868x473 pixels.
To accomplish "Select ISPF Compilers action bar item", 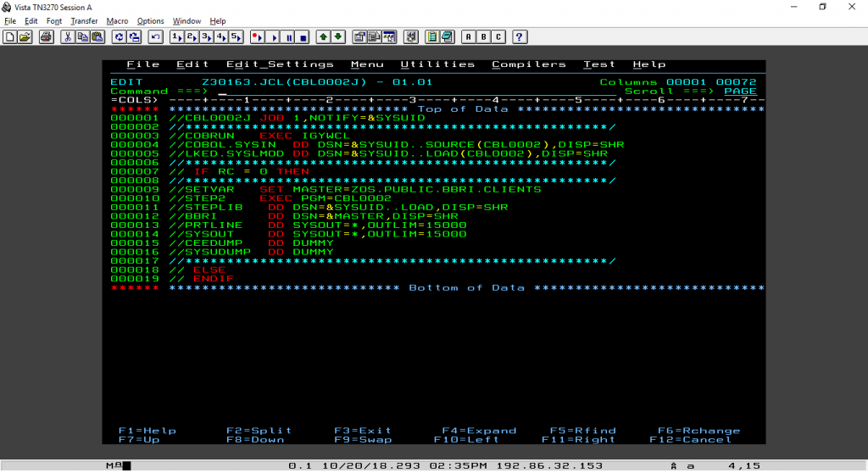I will (529, 64).
